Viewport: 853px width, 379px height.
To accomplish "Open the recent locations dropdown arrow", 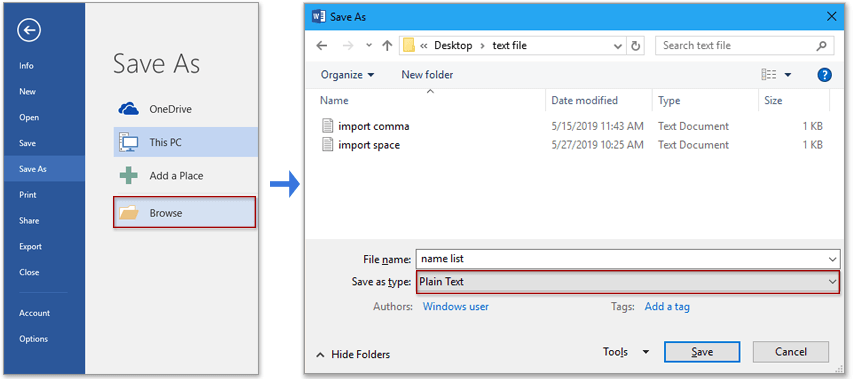I will (368, 46).
